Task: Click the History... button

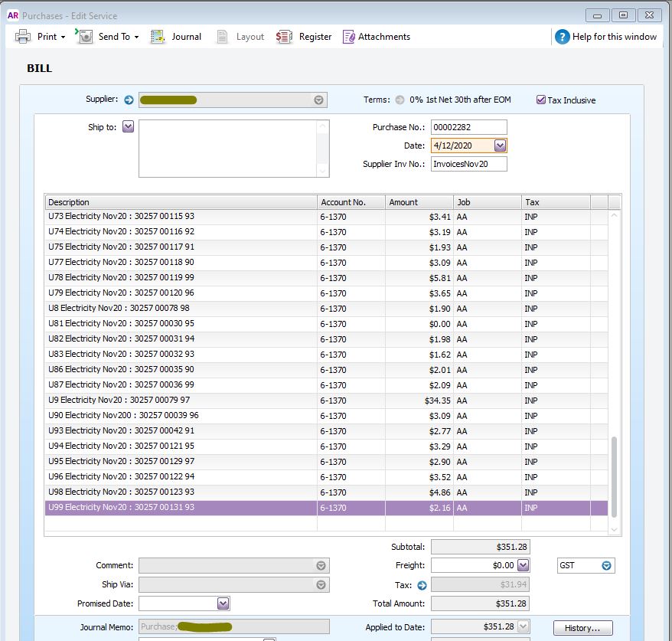Action: point(583,628)
